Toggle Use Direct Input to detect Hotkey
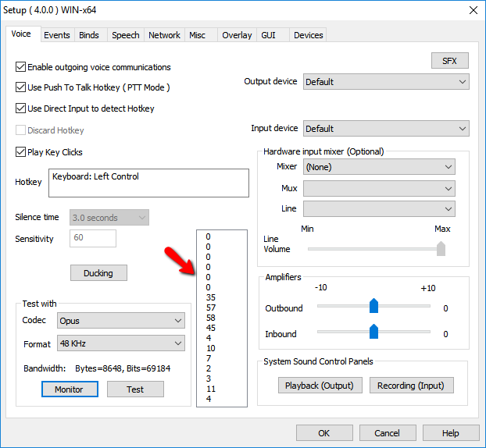This screenshot has height=448, width=486. (x=20, y=108)
